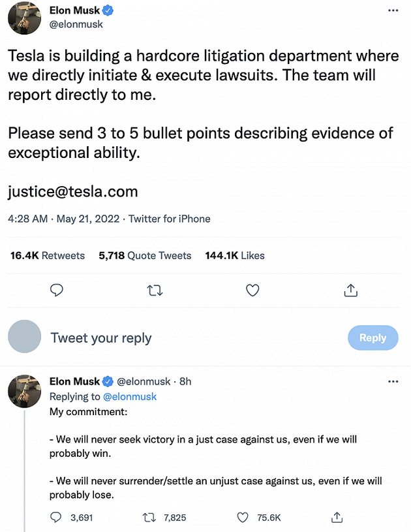Open Elon Musk's profile picture at top
411x532 pixels.
point(24,18)
